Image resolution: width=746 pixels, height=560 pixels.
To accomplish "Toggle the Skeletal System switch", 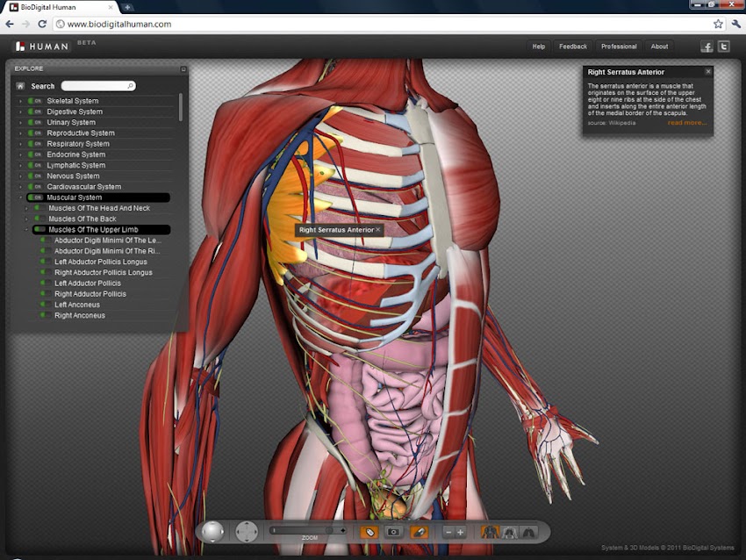I will [x=36, y=101].
